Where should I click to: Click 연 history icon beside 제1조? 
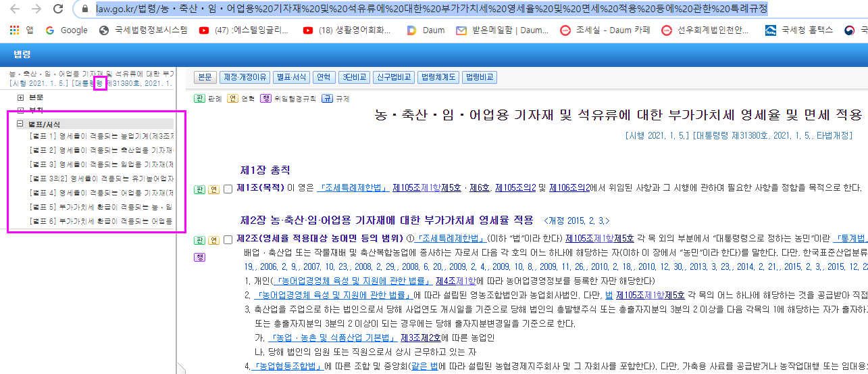tap(213, 189)
